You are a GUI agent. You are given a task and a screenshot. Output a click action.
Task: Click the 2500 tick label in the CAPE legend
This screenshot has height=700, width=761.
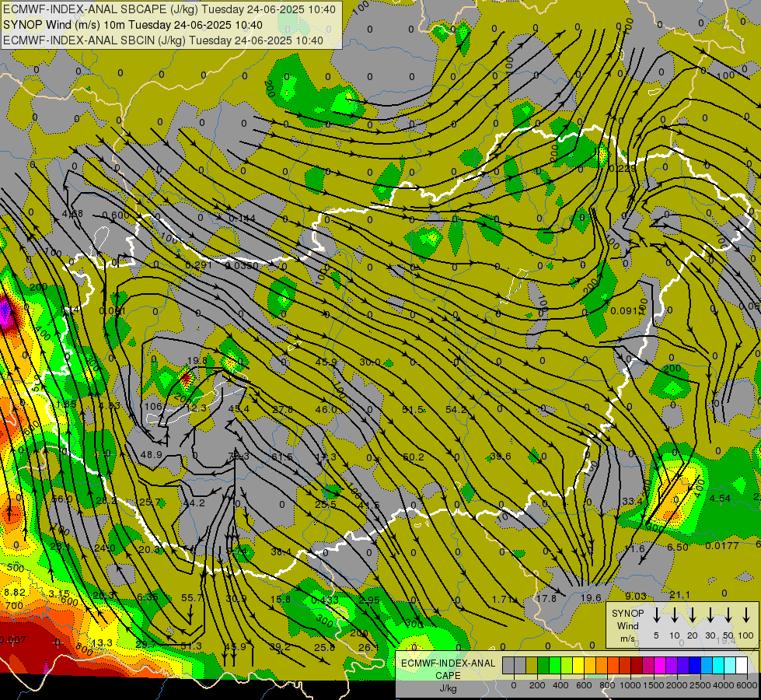(700, 685)
